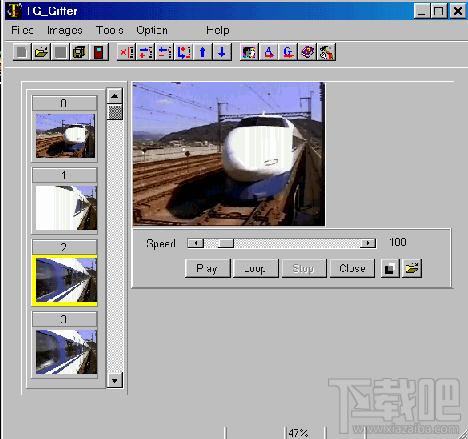Click the frame 1 header label
Image resolution: width=468 pixels, height=439 pixels.
(x=64, y=175)
